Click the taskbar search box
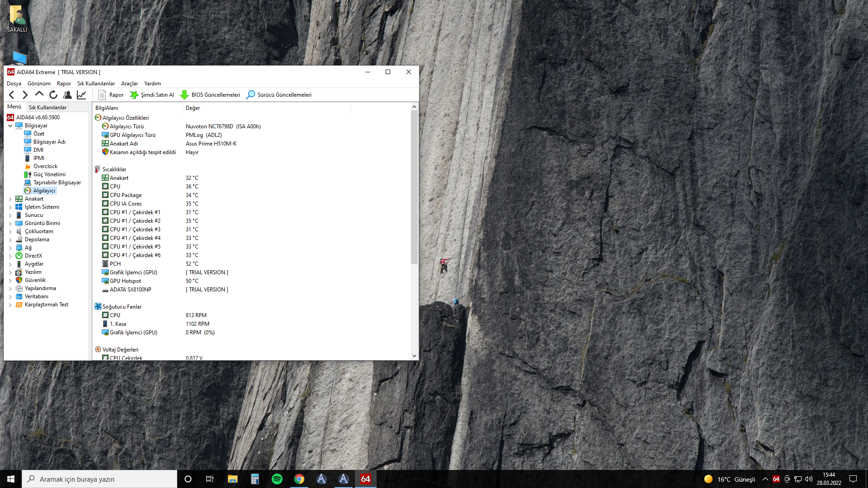868x488 pixels. pos(99,479)
